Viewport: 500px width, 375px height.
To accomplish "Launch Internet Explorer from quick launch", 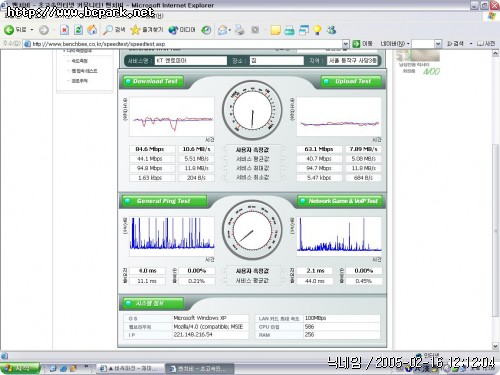I will [63, 368].
